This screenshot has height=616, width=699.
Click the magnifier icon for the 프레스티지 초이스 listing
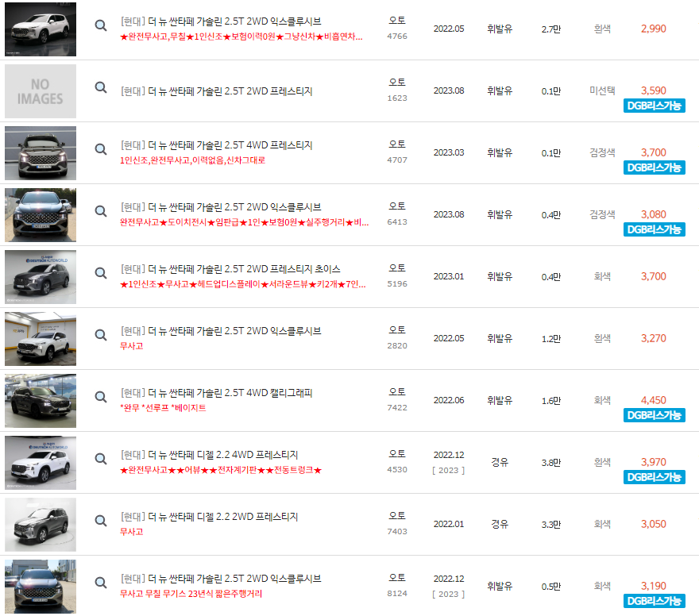coord(100,270)
